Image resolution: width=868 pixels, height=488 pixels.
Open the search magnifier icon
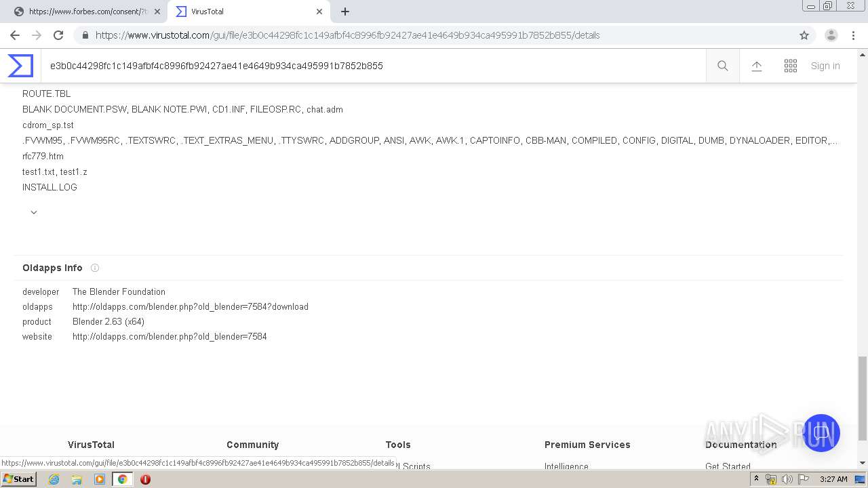(x=723, y=66)
